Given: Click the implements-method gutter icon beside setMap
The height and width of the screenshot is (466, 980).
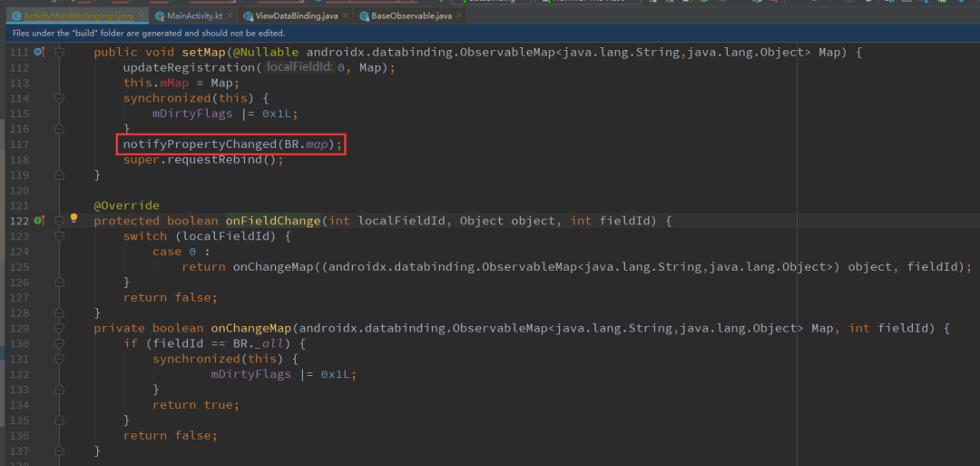Looking at the screenshot, I should coord(39,53).
